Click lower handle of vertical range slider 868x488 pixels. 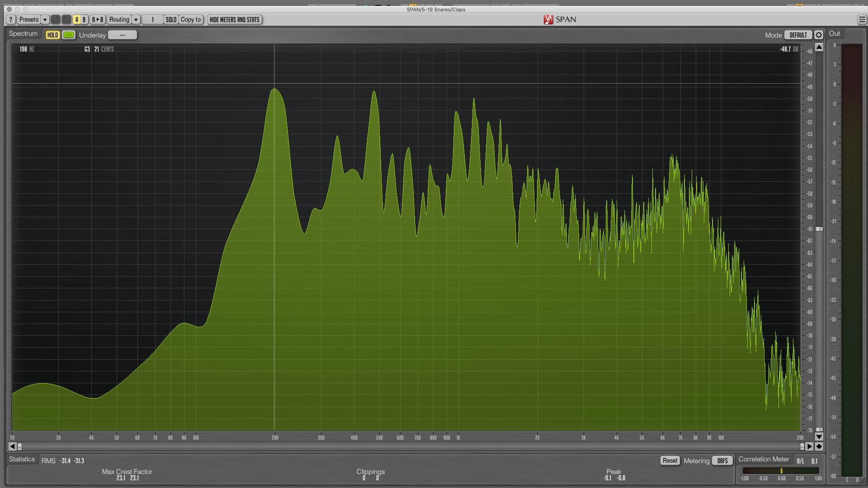coord(819,430)
